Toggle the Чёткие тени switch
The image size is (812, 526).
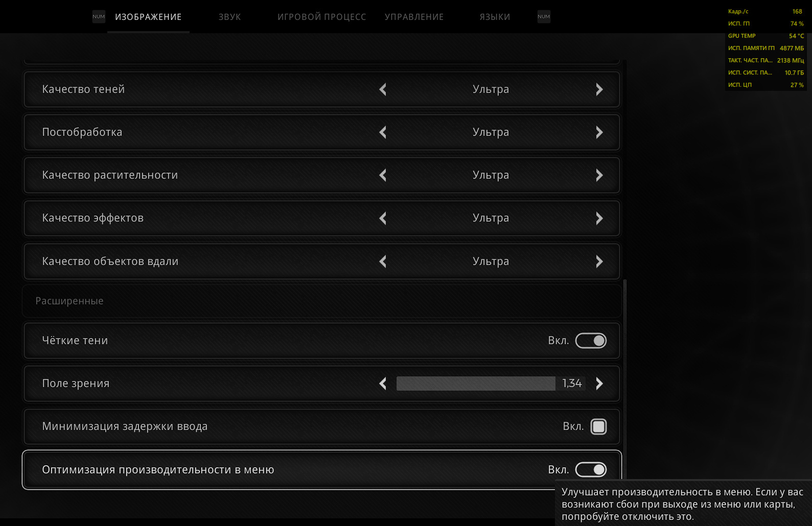tap(591, 341)
